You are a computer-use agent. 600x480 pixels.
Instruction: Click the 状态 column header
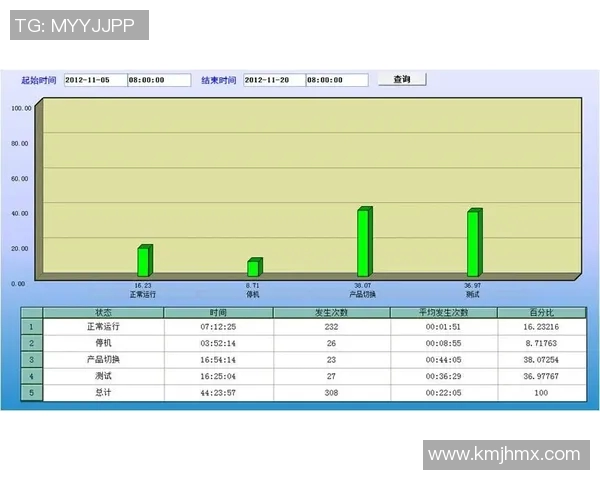(104, 313)
